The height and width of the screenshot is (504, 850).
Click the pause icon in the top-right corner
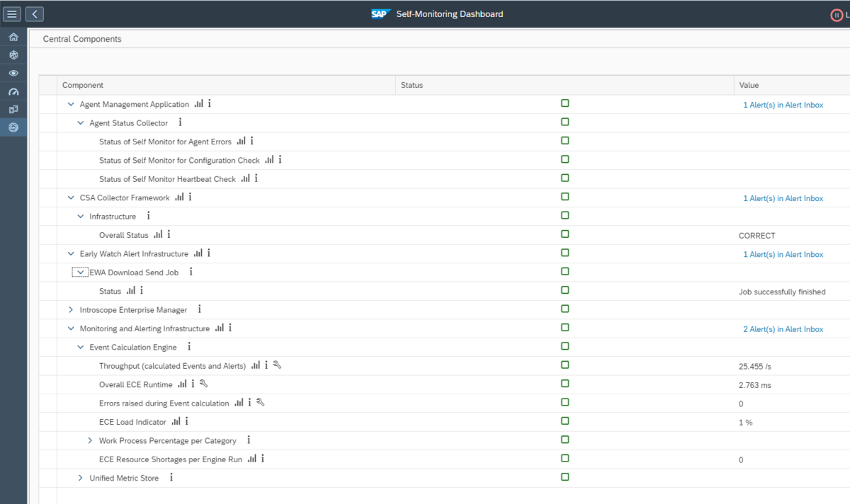point(837,15)
